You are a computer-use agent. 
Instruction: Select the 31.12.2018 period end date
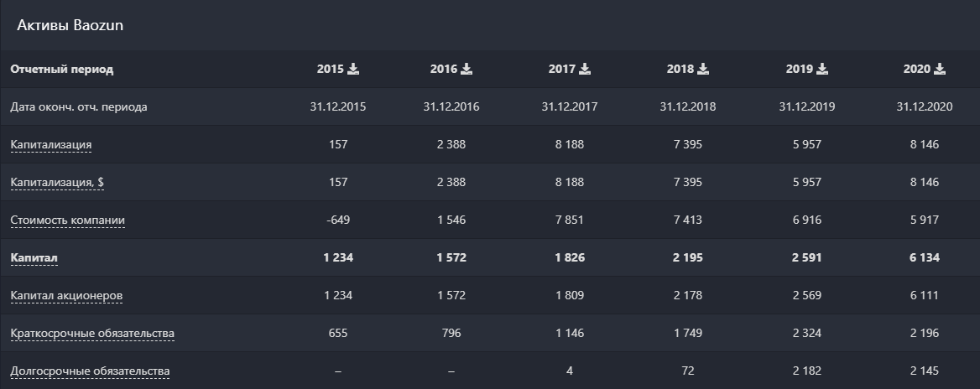click(x=687, y=106)
